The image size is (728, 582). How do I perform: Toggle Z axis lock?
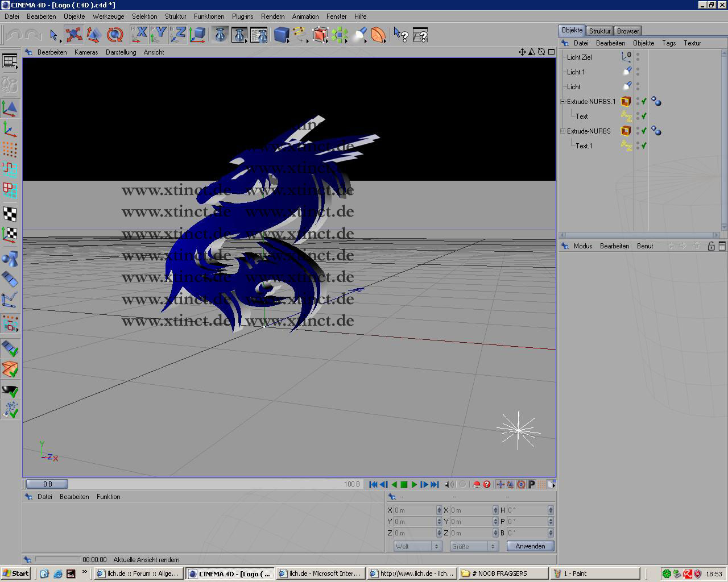point(177,35)
